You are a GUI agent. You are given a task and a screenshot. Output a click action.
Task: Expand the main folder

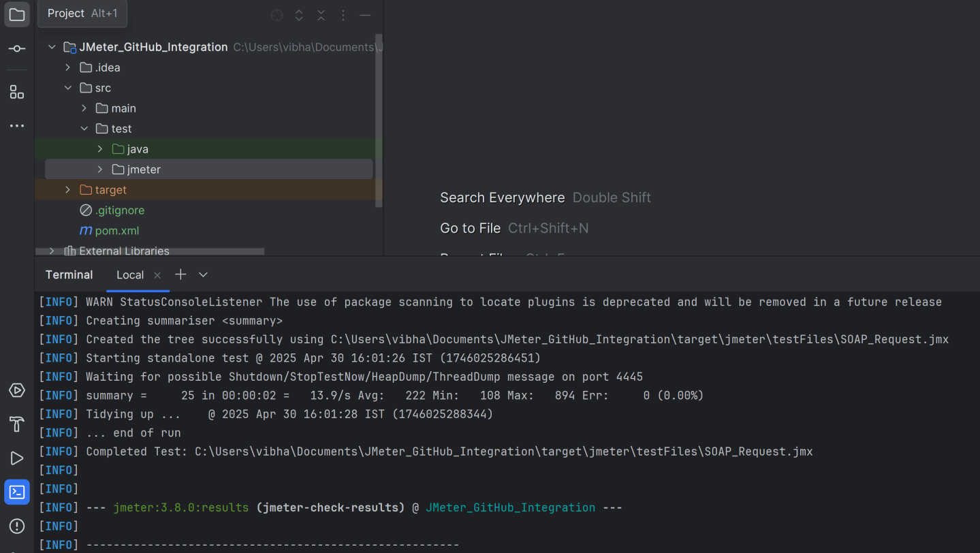tap(84, 108)
